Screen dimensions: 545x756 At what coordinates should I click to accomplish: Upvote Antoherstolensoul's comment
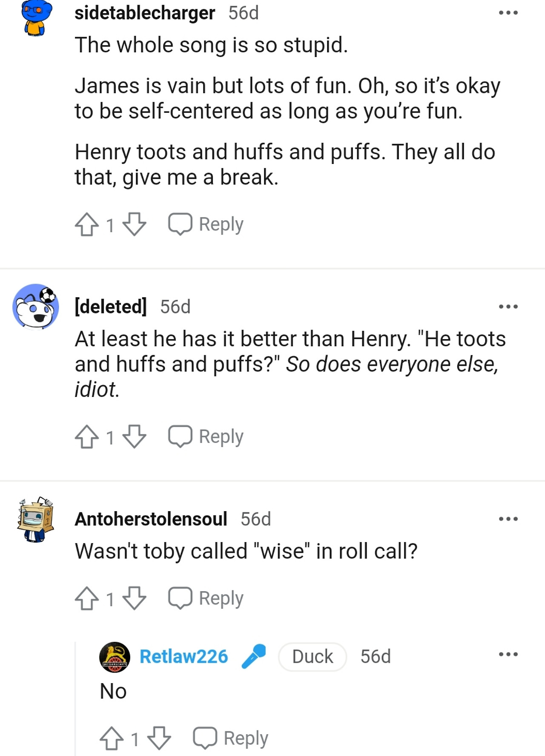(x=87, y=598)
